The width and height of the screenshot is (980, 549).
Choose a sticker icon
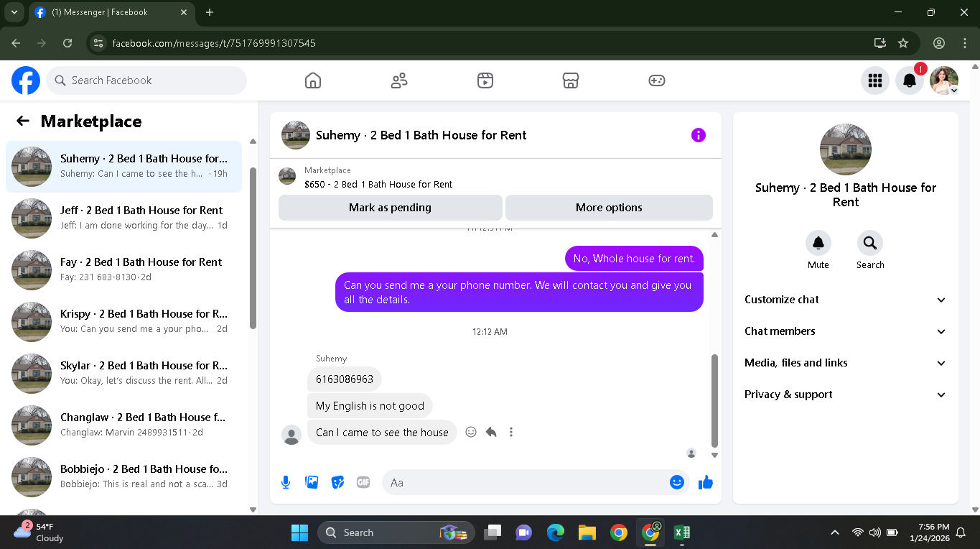pos(337,482)
